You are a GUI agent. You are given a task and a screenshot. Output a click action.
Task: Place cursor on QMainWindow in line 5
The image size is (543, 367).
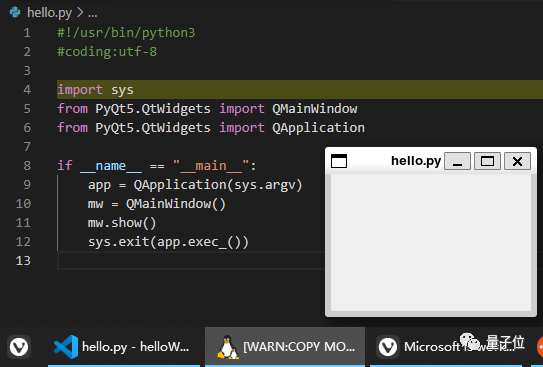click(x=314, y=109)
